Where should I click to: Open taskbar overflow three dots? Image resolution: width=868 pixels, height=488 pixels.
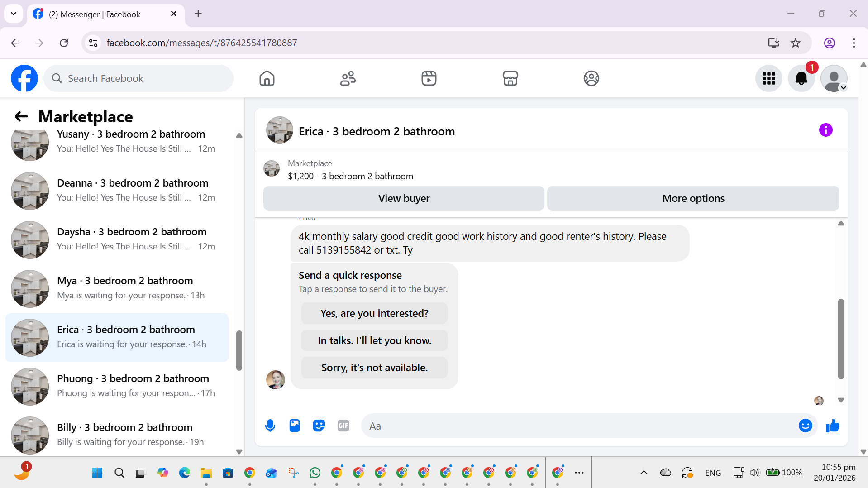click(x=579, y=473)
